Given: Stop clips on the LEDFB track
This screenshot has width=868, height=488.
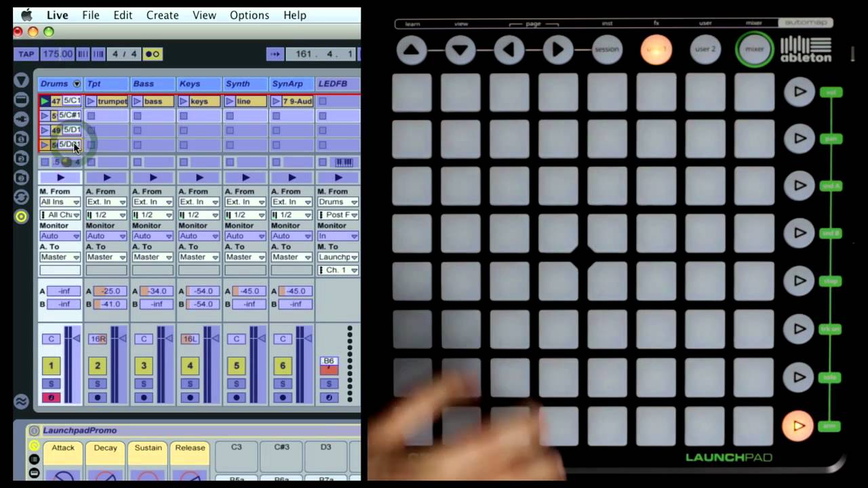Looking at the screenshot, I should (x=323, y=162).
